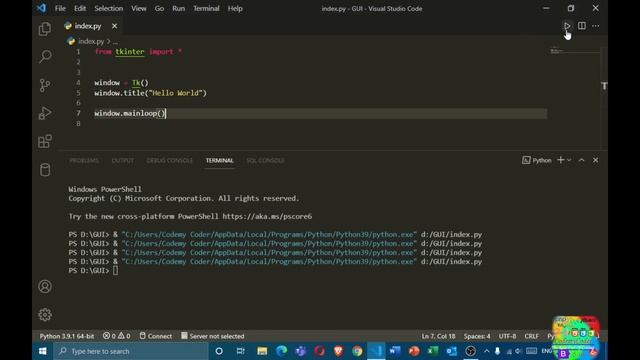The height and width of the screenshot is (360, 640).
Task: Click the editor minimap
Action: (x=575, y=52)
